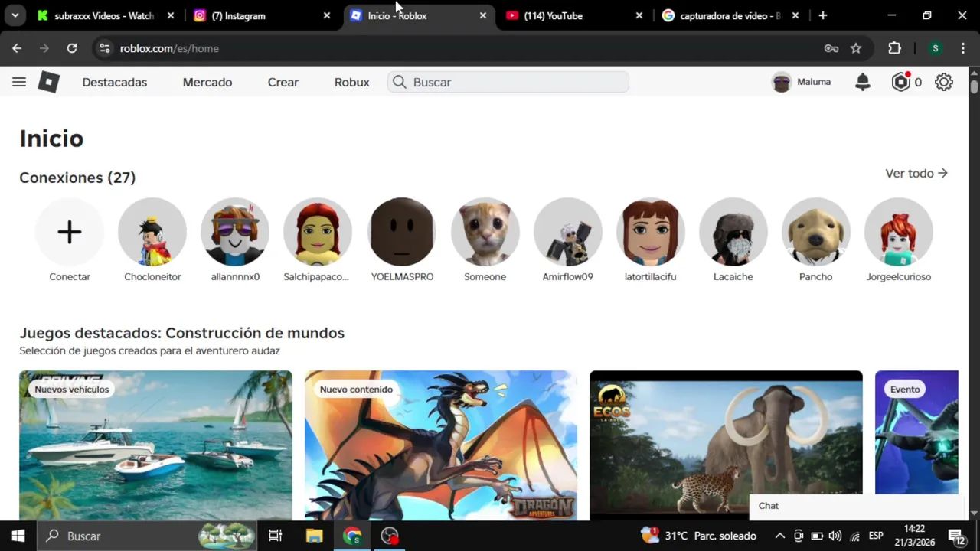
Task: Click the screen recorder taskbar icon
Action: (x=390, y=536)
